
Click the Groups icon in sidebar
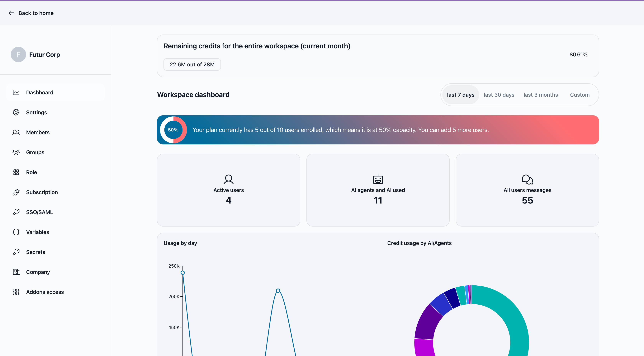[x=16, y=152]
